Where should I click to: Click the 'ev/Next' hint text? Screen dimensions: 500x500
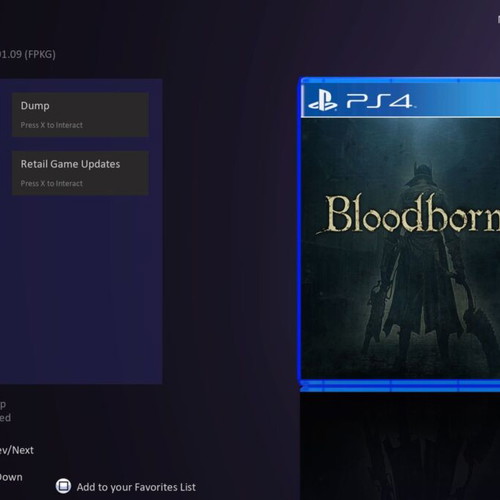[x=17, y=450]
